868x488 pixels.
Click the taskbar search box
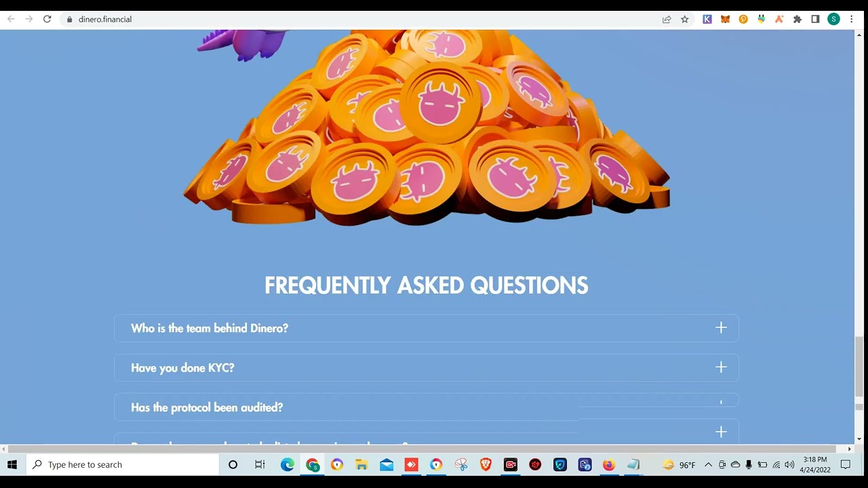(123, 464)
